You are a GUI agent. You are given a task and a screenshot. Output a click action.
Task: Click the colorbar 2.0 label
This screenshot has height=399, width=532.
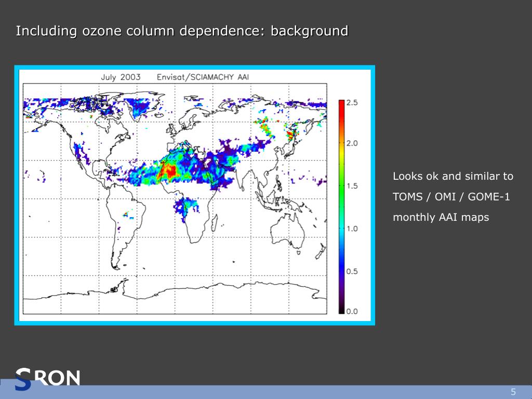point(352,143)
